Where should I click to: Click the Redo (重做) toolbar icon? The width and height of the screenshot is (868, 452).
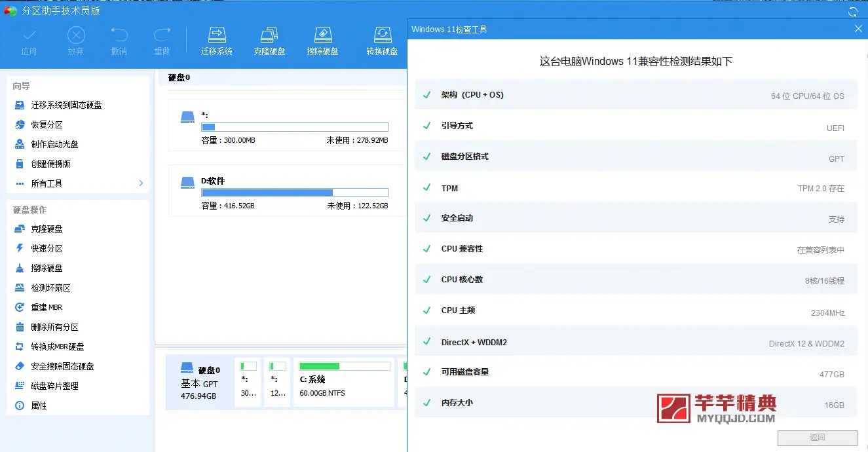point(162,35)
